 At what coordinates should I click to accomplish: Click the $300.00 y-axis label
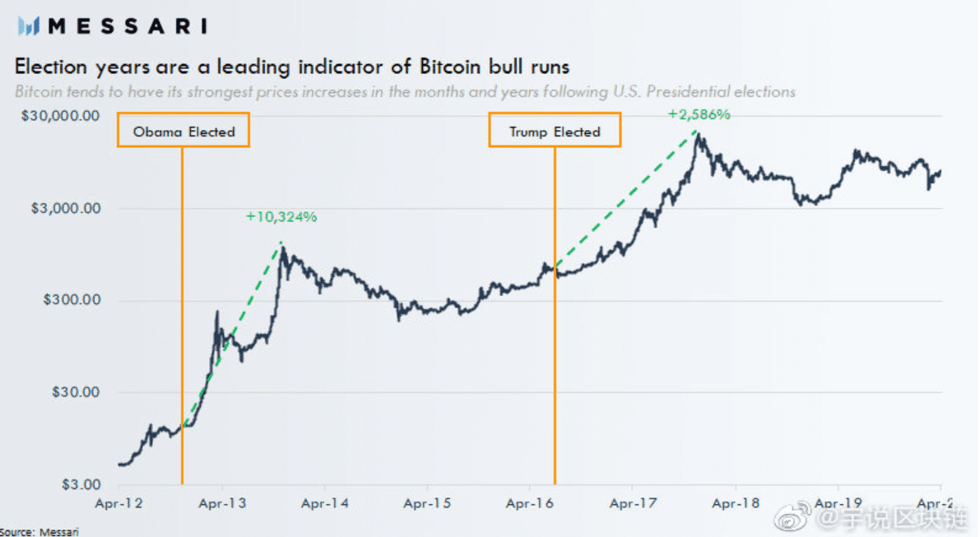72,299
